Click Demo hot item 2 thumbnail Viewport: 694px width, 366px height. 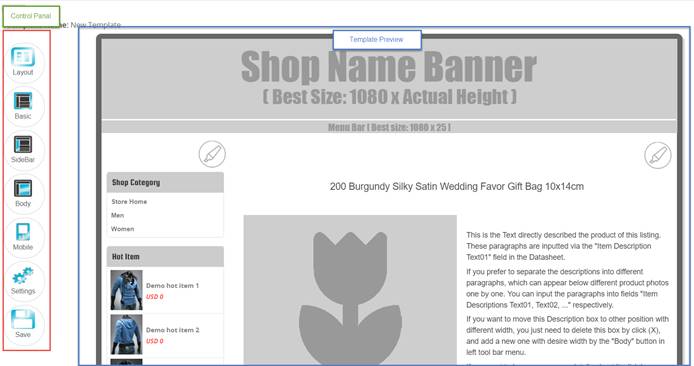click(127, 335)
